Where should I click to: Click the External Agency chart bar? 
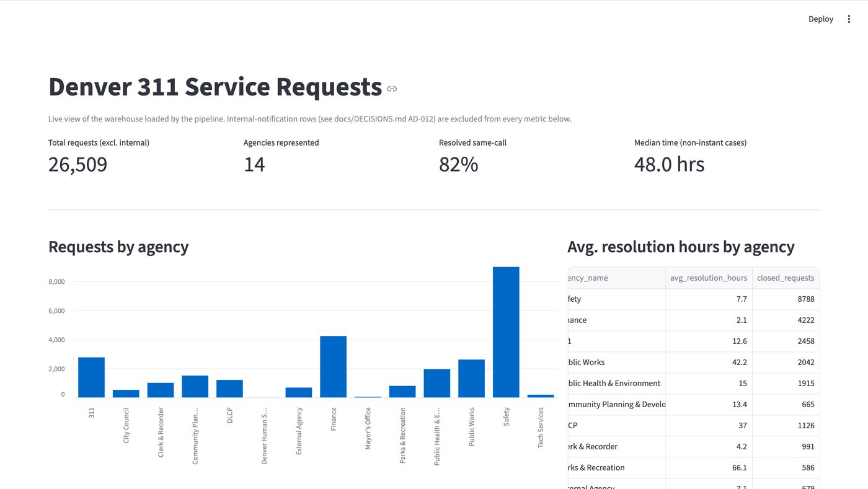pos(298,392)
